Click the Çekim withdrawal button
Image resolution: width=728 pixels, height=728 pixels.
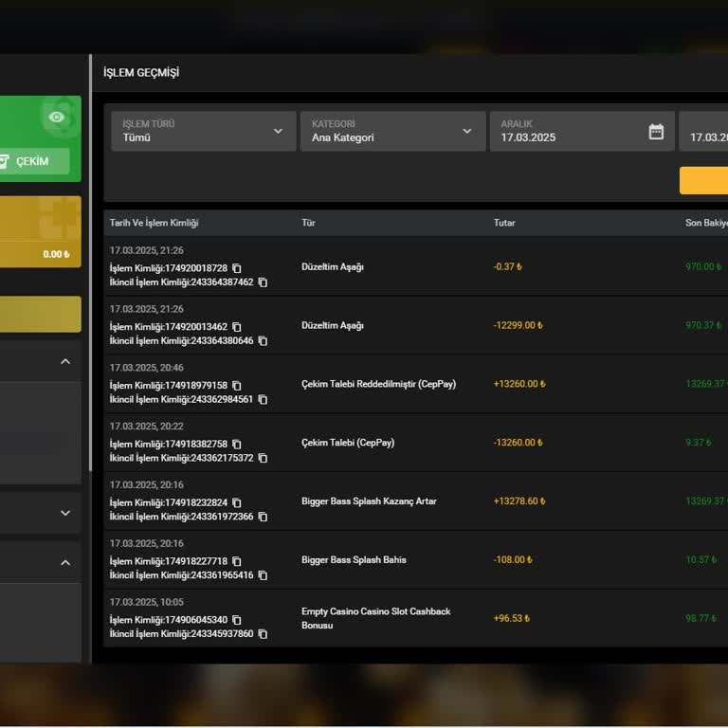point(33,161)
